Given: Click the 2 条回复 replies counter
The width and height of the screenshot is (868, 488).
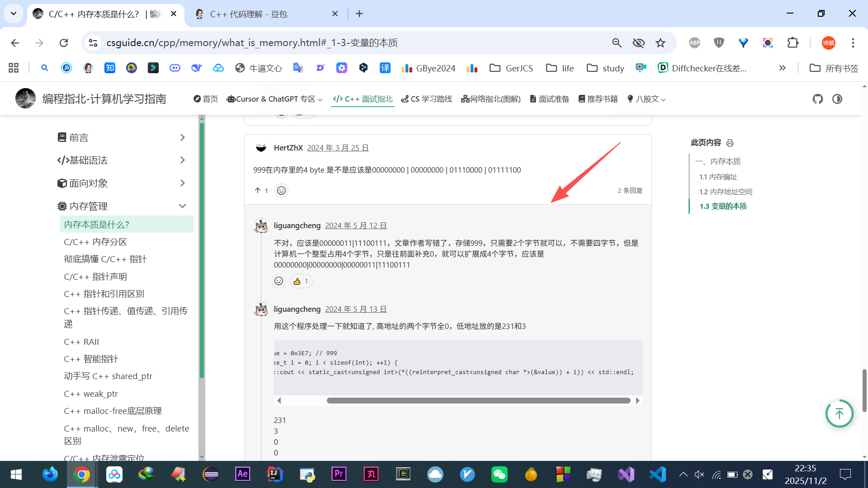Looking at the screenshot, I should pos(630,191).
